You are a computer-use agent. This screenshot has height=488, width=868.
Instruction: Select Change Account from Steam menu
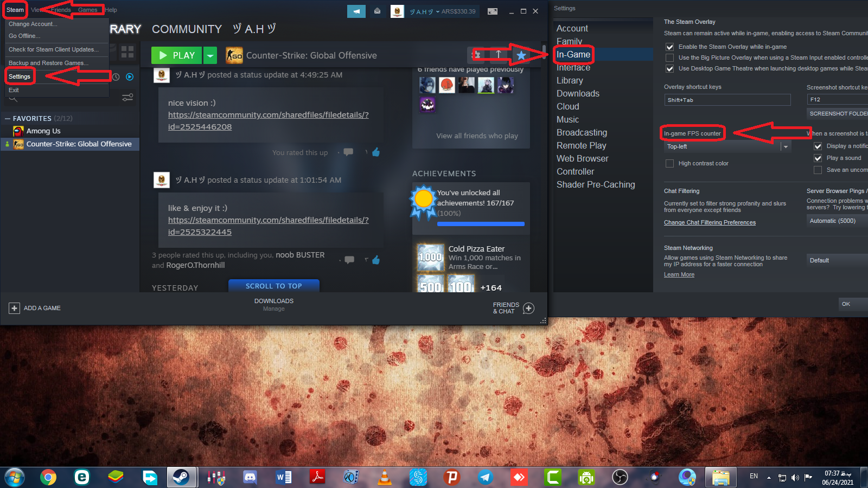tap(33, 24)
